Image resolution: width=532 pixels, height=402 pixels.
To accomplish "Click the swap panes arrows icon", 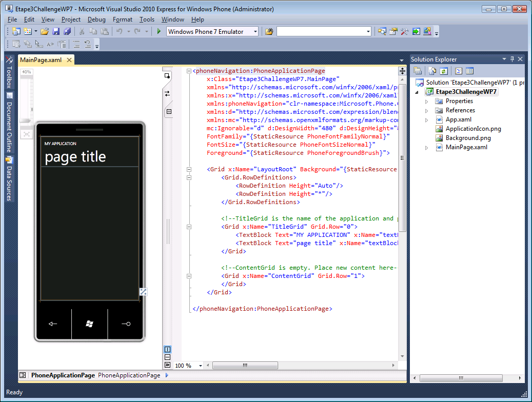I will [x=167, y=93].
